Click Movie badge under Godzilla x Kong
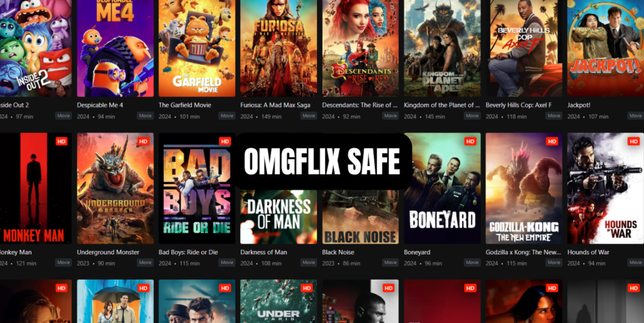This screenshot has width=644, height=323. [x=553, y=263]
